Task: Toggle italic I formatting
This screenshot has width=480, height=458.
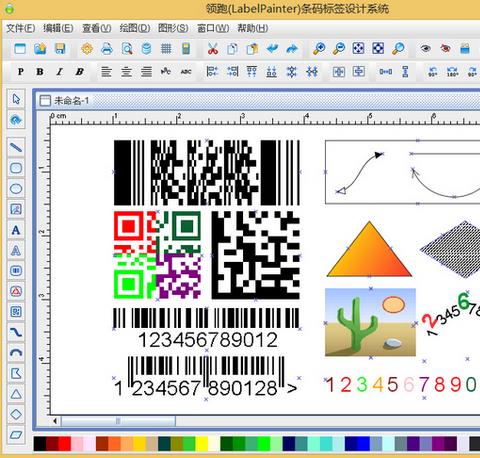Action: (x=60, y=72)
